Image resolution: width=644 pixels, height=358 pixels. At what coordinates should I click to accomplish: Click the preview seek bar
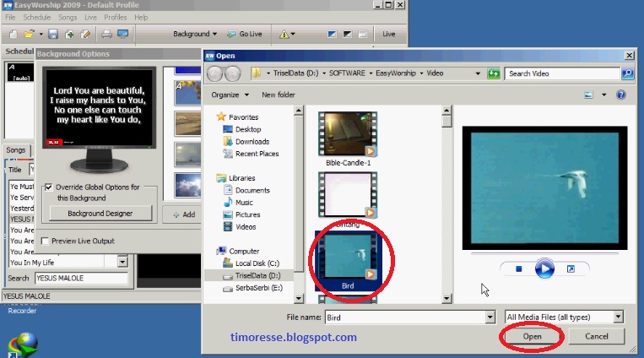click(x=544, y=253)
